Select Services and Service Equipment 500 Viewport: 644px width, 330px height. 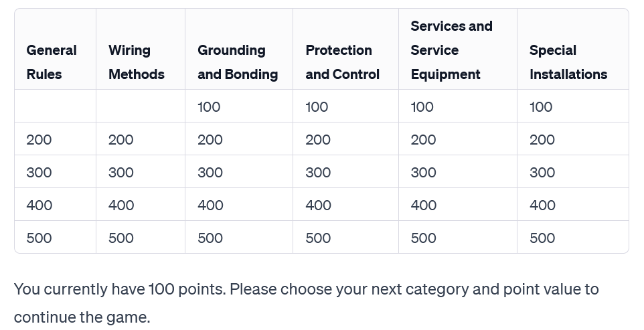click(x=423, y=238)
